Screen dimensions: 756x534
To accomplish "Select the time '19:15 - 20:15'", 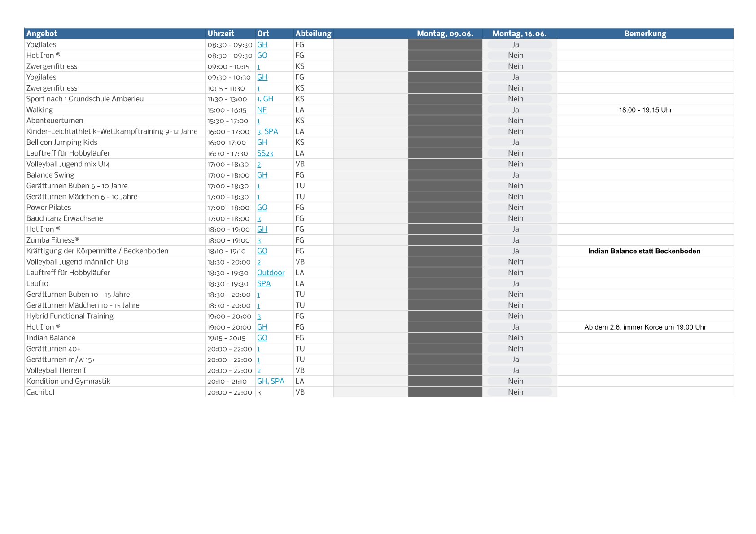I will (227, 338).
